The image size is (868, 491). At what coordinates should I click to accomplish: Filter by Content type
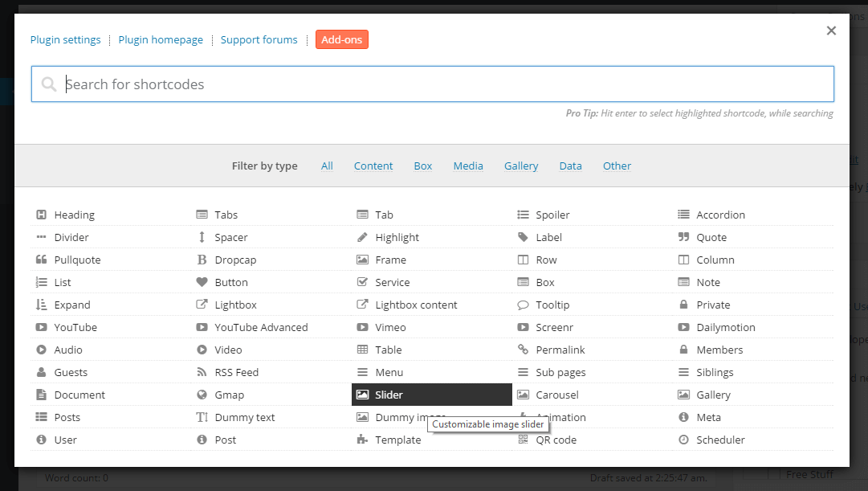point(373,166)
